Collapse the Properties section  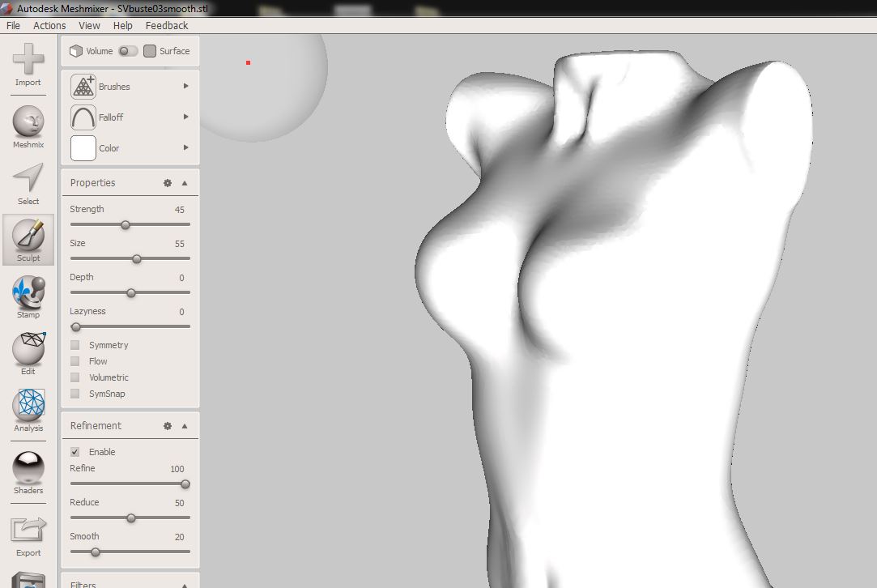(x=185, y=183)
